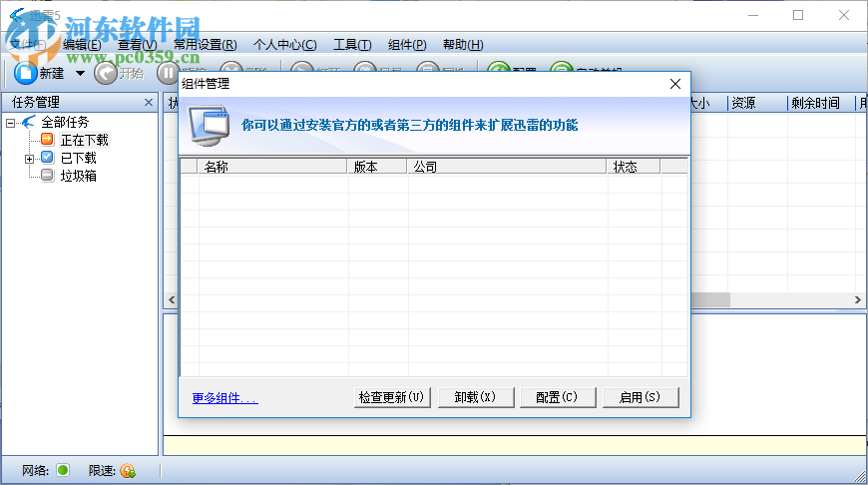This screenshot has height=485, width=868.
Task: Maximize the 迅雷5 main window
Action: (x=798, y=16)
